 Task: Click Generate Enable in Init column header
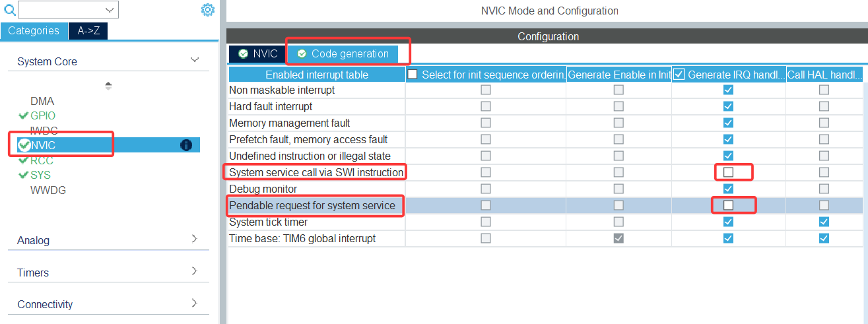pyautogui.click(x=619, y=75)
